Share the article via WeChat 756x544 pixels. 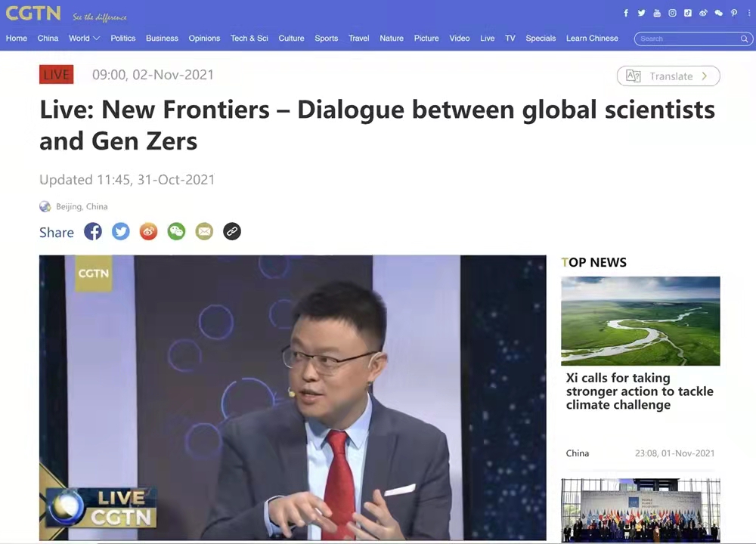(176, 231)
